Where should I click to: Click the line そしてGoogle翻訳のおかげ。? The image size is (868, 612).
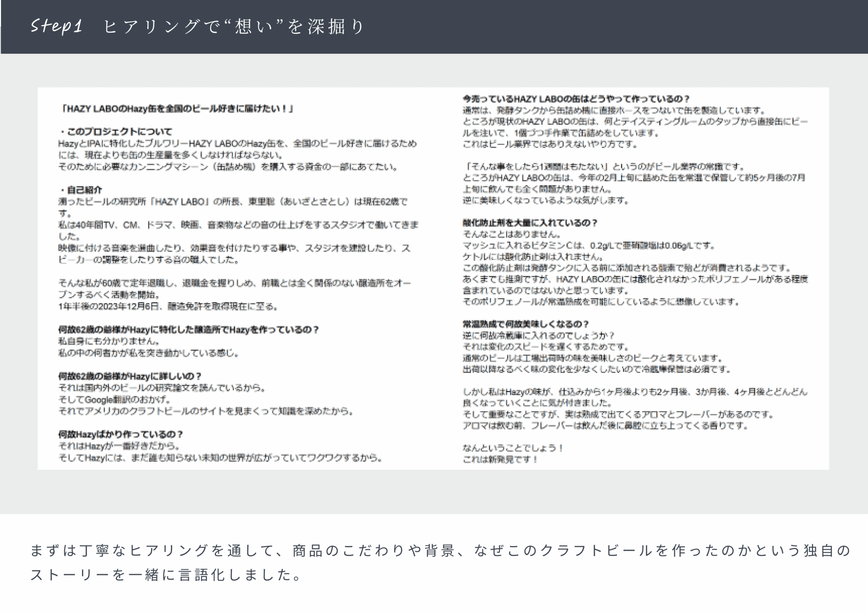click(x=115, y=400)
